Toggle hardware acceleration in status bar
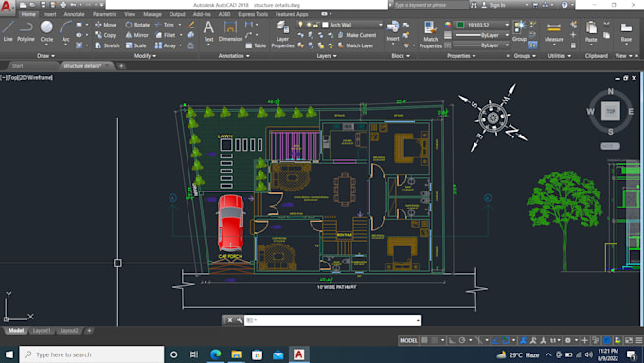The width and height of the screenshot is (644, 363). pos(607,340)
